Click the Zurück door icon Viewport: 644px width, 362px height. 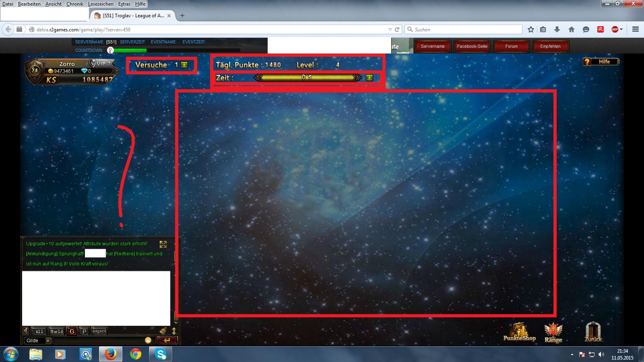593,331
